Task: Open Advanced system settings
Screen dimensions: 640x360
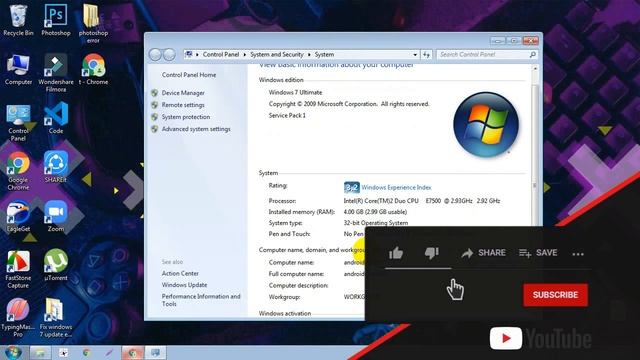Action: pos(196,129)
